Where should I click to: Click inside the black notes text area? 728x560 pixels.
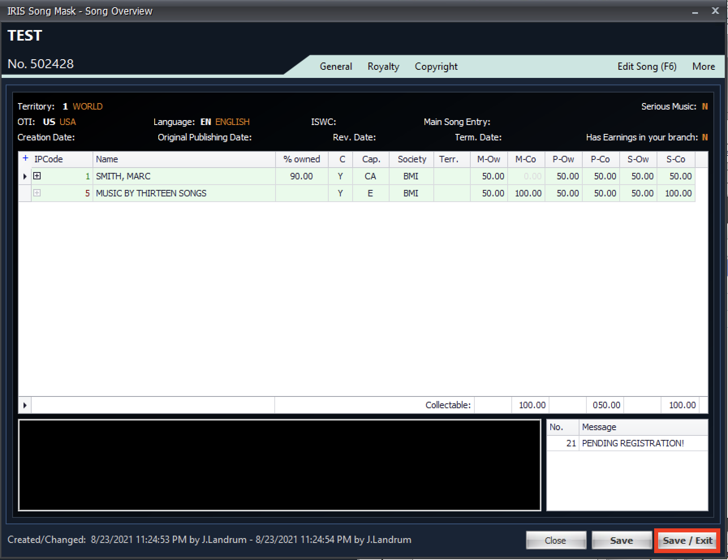[x=279, y=465]
